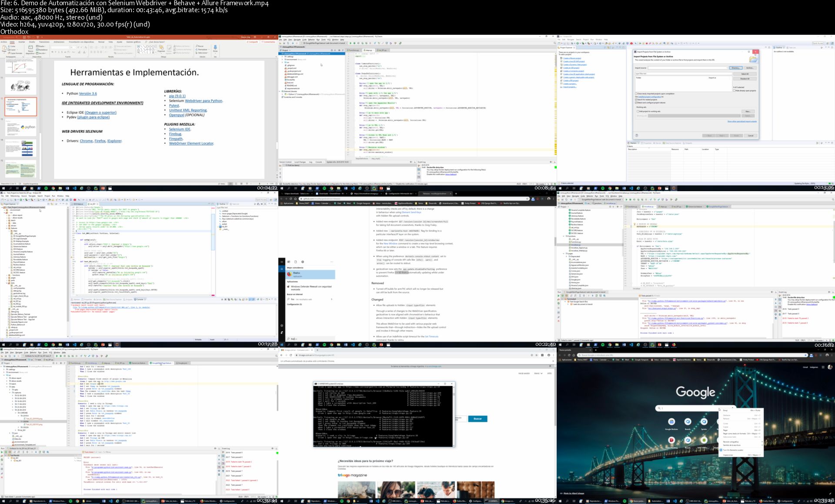This screenshot has width=835, height=504.
Task: Select the Firefox best-match result in Windows search
Action: (311, 274)
